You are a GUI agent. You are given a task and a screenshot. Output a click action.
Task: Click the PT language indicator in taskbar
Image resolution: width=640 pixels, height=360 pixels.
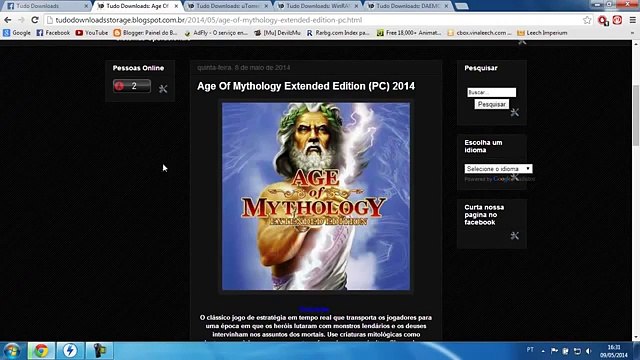click(x=530, y=350)
